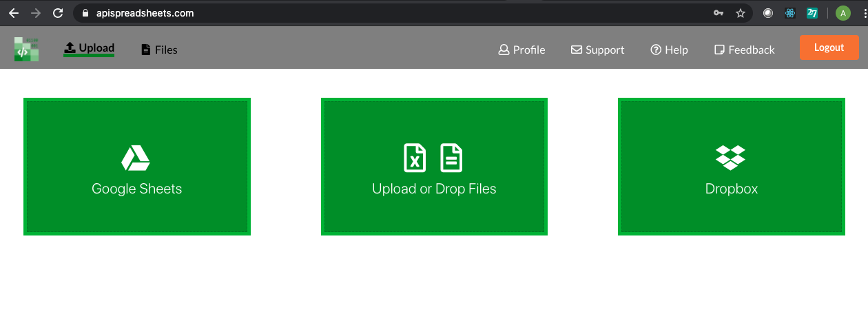868x325 pixels.
Task: Bookmark the page with the star icon
Action: tap(741, 12)
